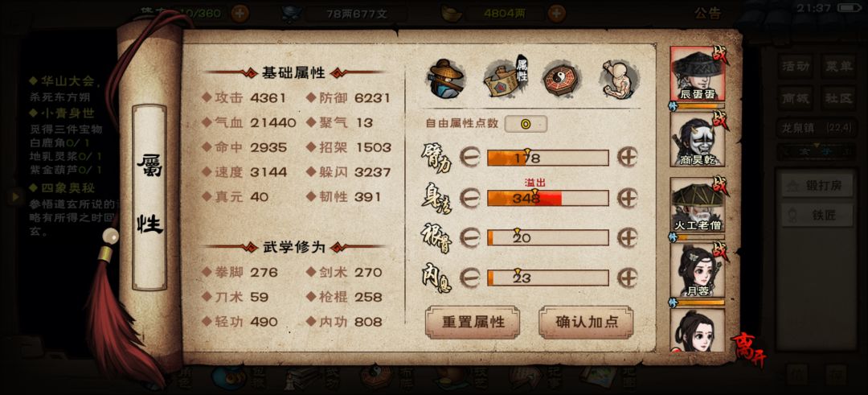Image resolution: width=868 pixels, height=395 pixels.
Task: Click the 身法 attribute slider bar
Action: click(x=548, y=198)
